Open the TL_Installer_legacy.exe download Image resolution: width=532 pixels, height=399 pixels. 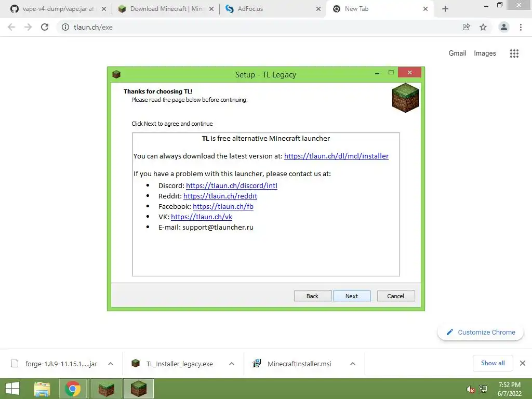[172, 364]
